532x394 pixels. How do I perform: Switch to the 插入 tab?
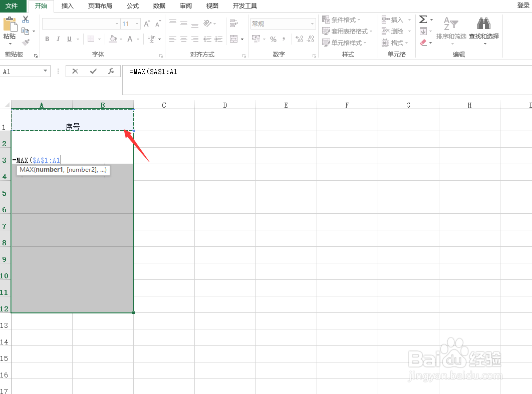click(67, 6)
